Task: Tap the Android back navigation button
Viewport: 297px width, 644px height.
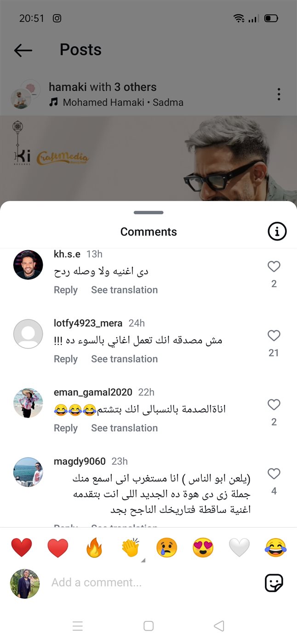Action: [x=219, y=626]
